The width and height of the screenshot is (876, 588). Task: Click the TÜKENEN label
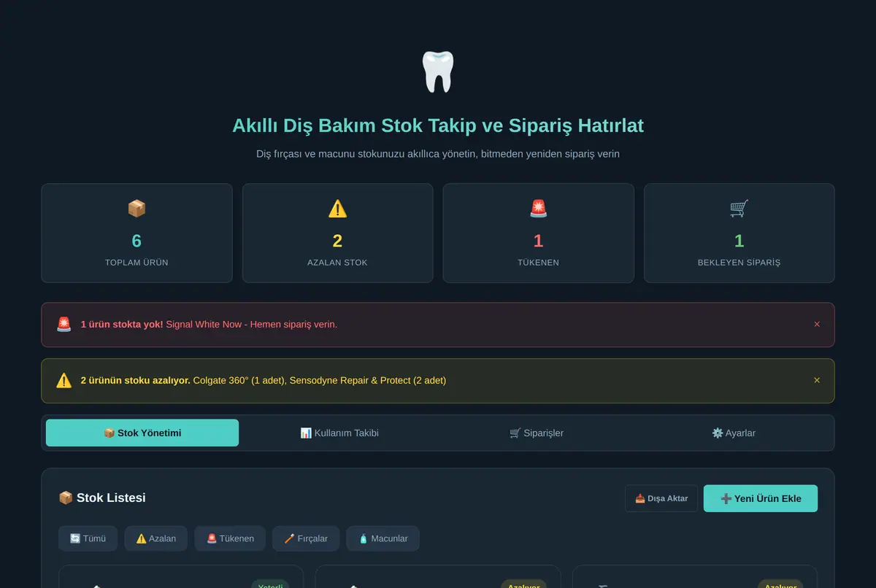point(538,262)
